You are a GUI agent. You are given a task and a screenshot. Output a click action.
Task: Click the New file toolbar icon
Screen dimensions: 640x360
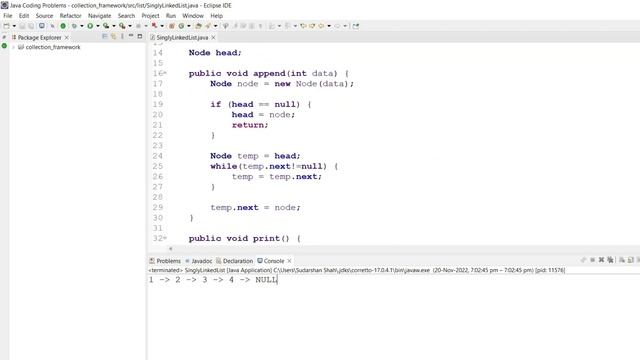7,26
